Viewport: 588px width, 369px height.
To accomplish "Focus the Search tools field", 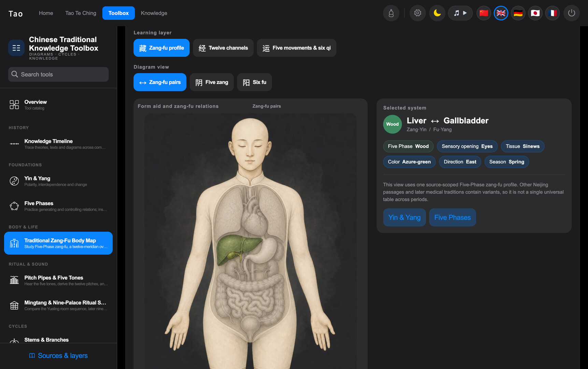I will (x=58, y=74).
